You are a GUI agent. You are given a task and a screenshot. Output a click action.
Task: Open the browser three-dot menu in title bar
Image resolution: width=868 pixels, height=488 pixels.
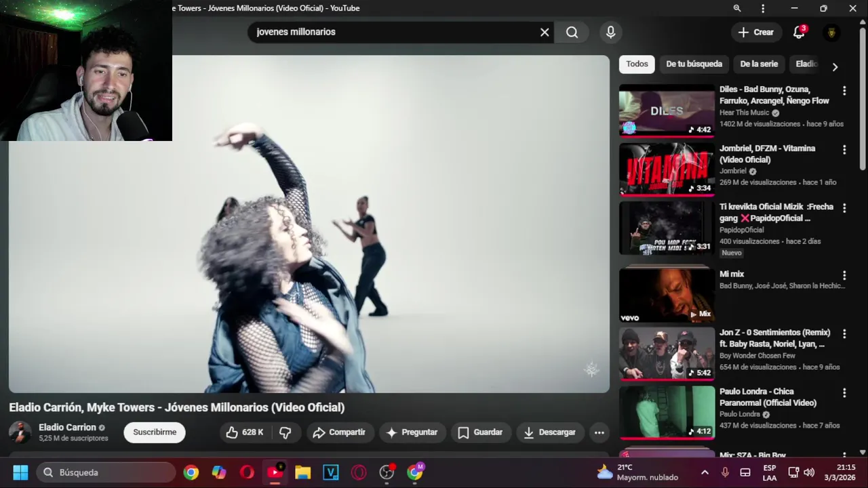click(763, 8)
